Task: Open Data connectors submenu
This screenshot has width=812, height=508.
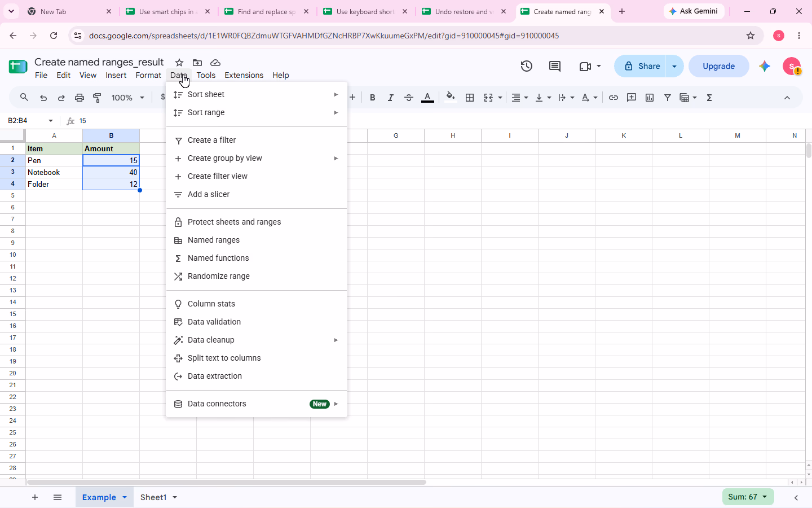Action: [257, 404]
